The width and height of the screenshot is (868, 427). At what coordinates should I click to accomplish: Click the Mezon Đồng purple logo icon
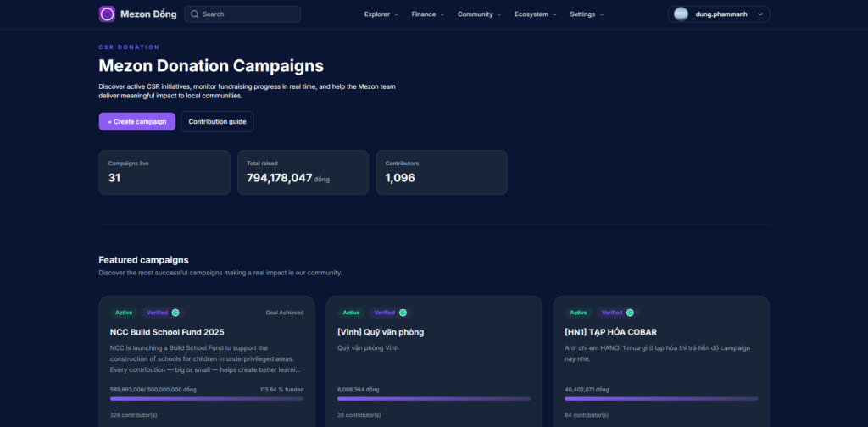[x=107, y=14]
